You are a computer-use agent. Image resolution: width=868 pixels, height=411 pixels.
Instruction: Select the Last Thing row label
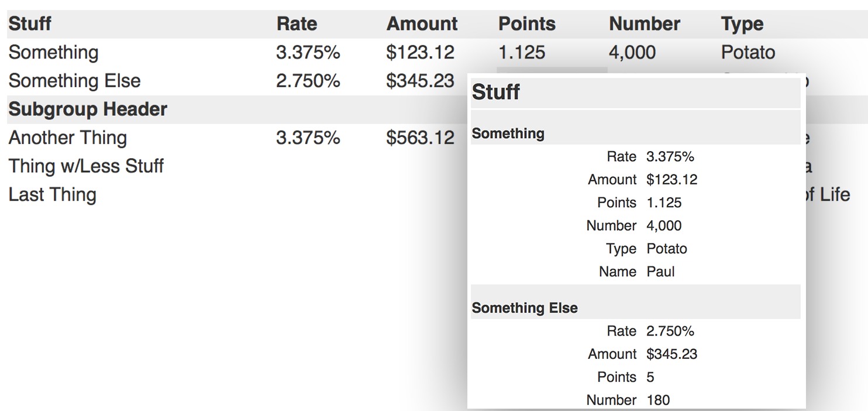[x=53, y=195]
